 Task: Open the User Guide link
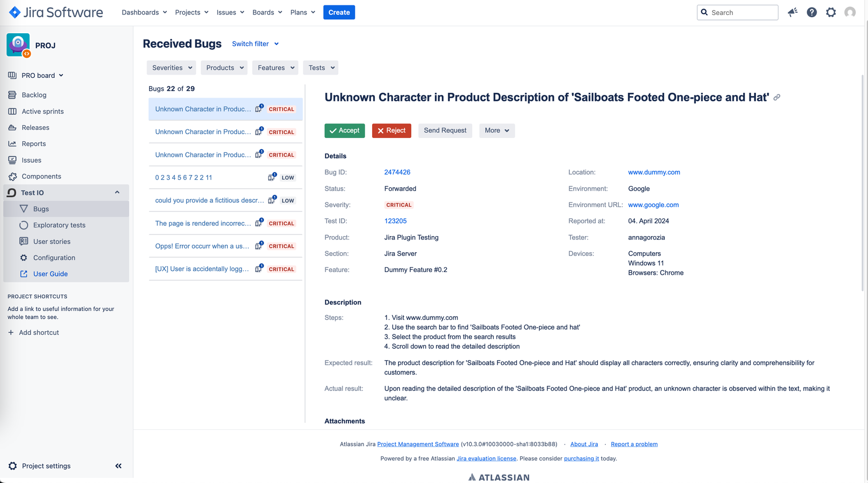[x=50, y=274]
